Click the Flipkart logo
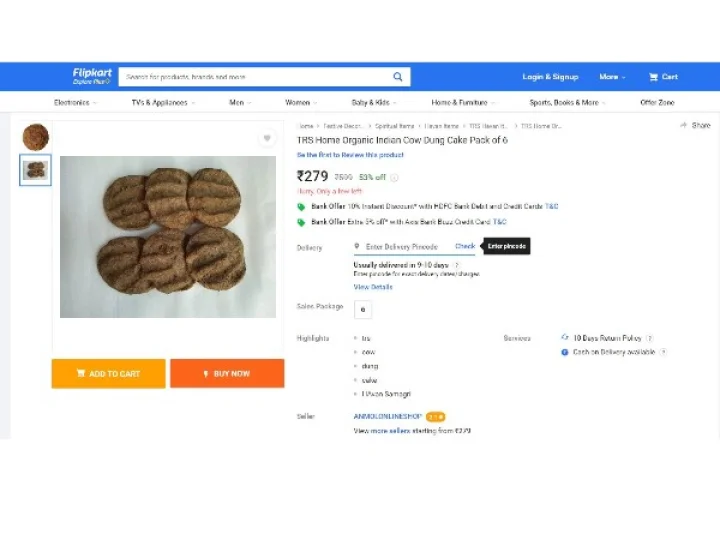The height and width of the screenshot is (540, 720). click(90, 76)
